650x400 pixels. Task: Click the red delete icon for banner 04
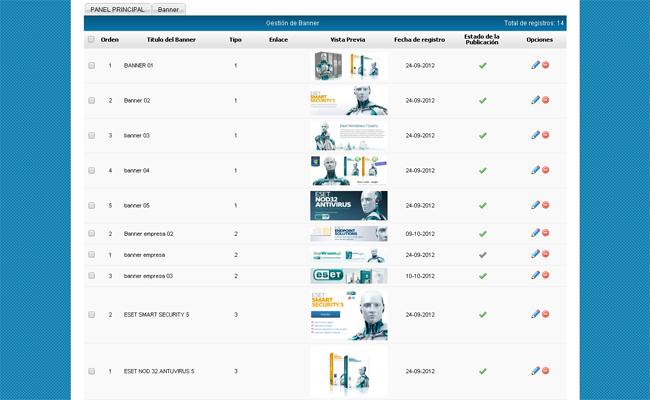[546, 170]
